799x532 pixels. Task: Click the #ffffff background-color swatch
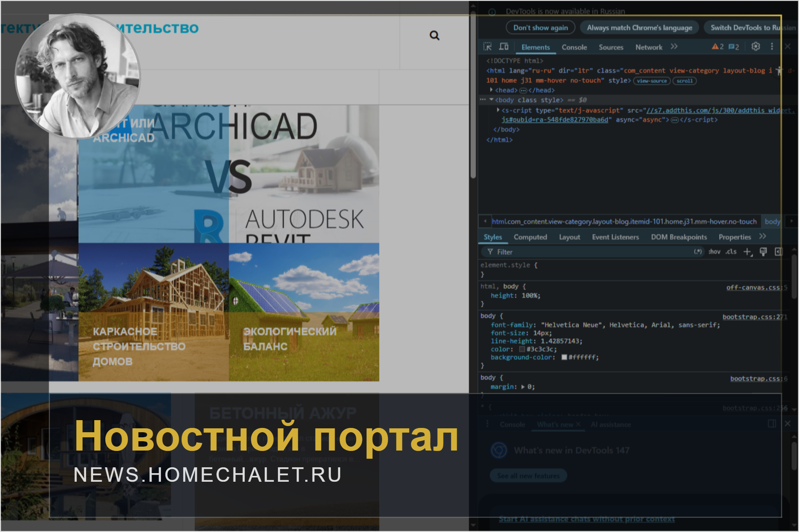(564, 357)
